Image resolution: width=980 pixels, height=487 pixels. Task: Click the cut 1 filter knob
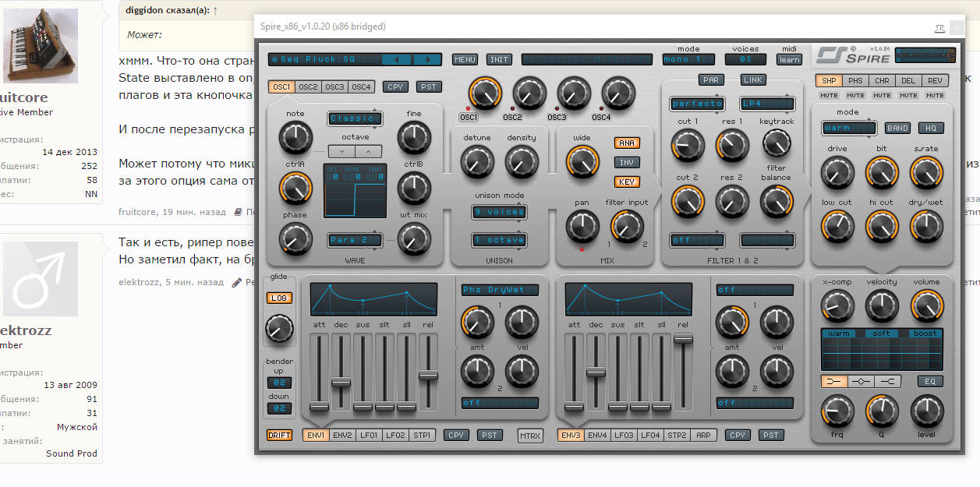tap(688, 145)
